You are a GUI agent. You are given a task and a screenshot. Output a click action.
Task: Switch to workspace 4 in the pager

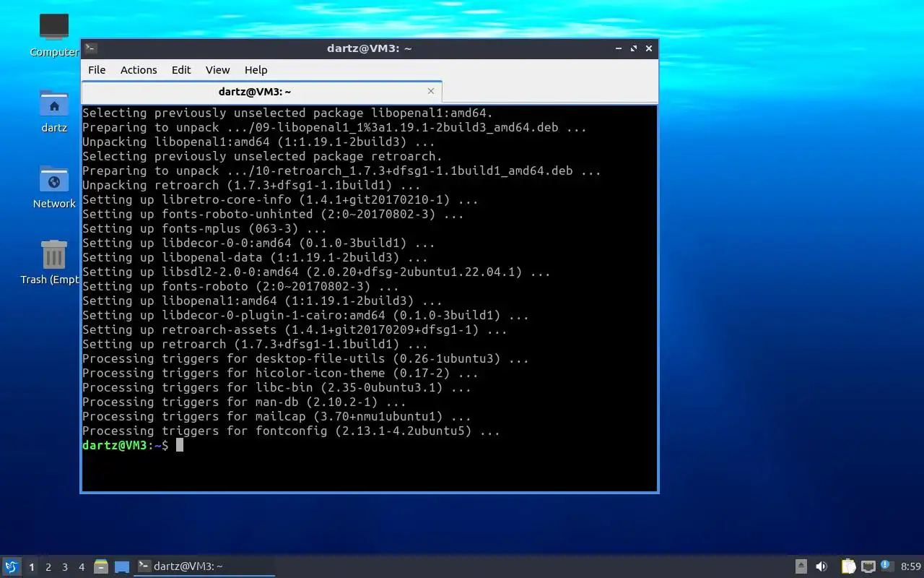pos(82,567)
